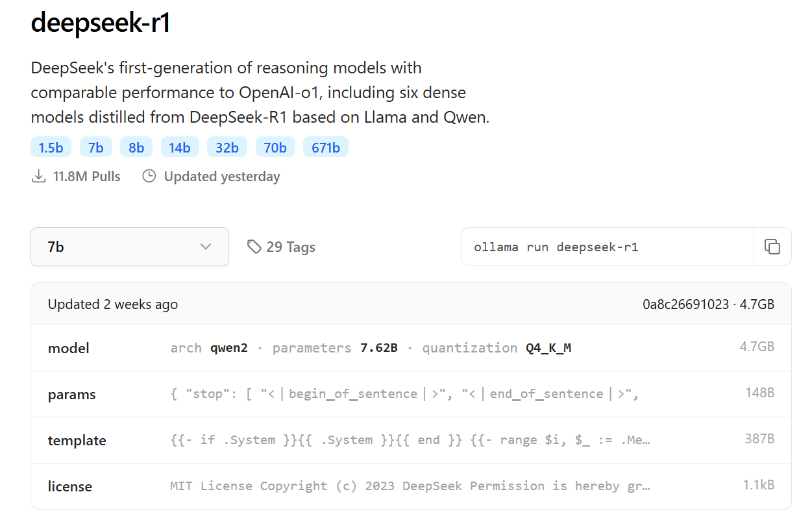Open the 29 Tags link

coord(281,247)
